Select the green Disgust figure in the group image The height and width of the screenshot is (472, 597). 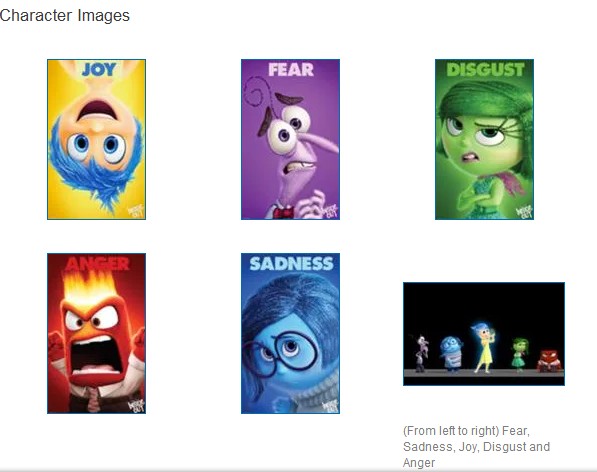[x=519, y=355]
